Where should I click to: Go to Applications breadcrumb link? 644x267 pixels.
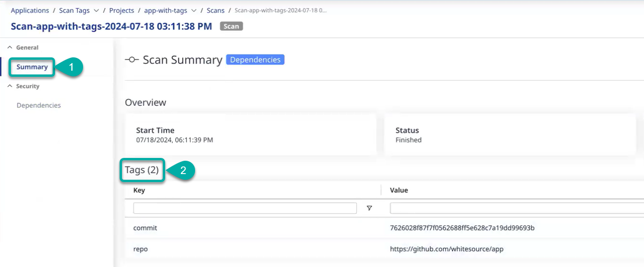coord(29,10)
